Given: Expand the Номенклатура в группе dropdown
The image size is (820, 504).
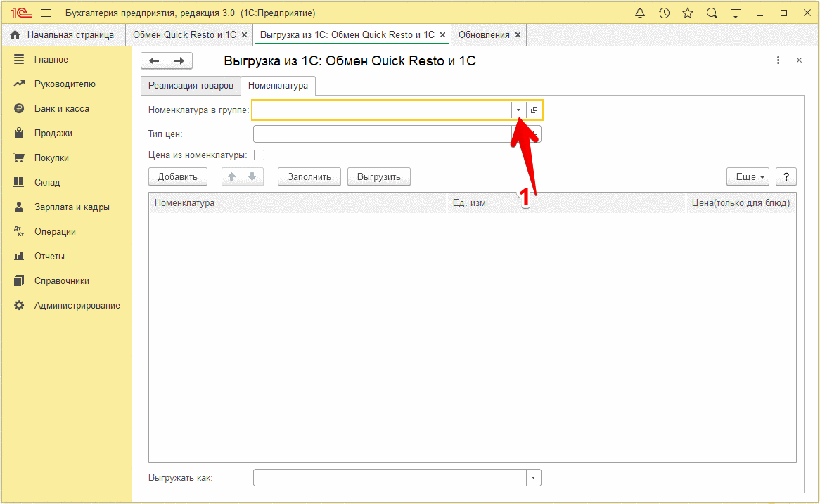Looking at the screenshot, I should (x=519, y=110).
